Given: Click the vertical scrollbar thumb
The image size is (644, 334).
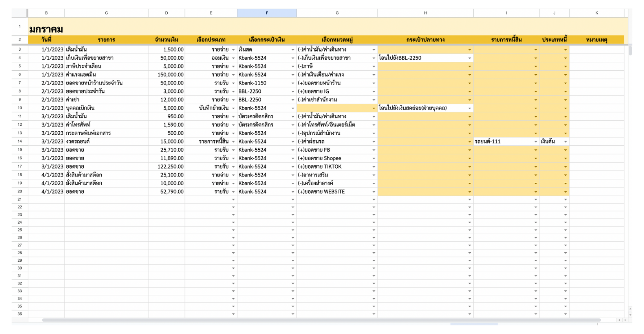Looking at the screenshot, I should pos(630,51).
